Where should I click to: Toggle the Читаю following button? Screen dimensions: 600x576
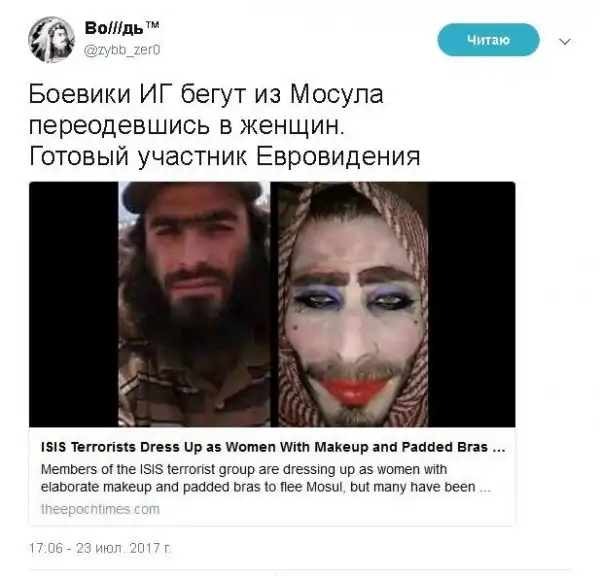tap(488, 40)
